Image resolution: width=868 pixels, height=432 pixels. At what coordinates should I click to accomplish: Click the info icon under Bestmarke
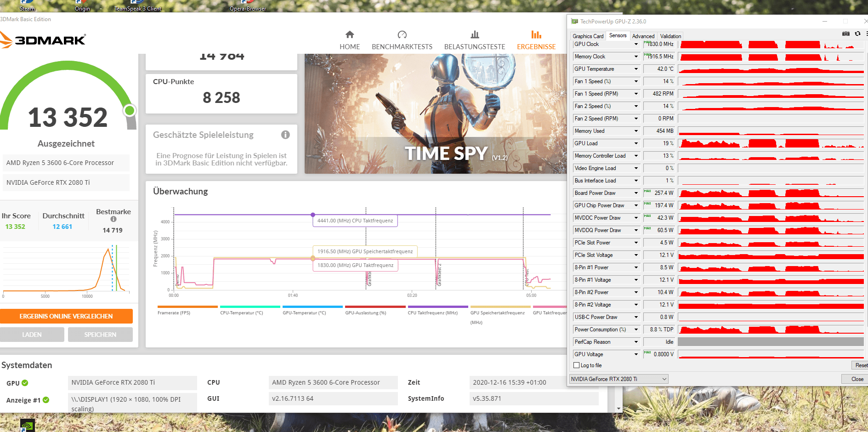click(113, 219)
